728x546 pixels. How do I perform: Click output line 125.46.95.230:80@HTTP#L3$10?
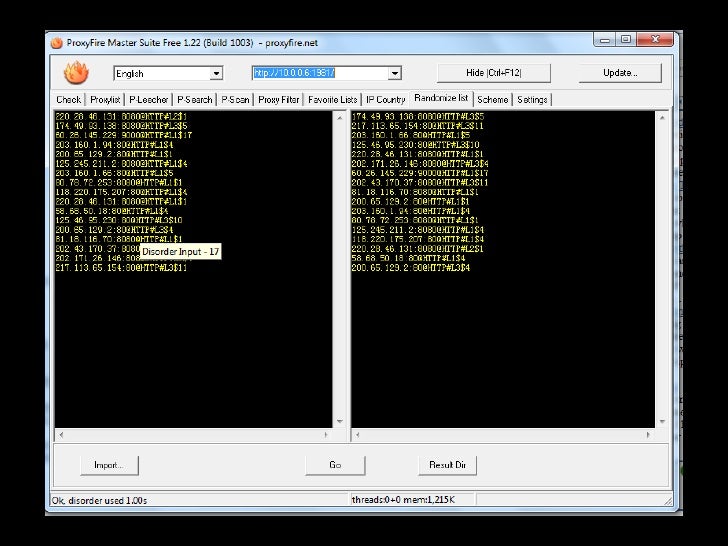415,144
